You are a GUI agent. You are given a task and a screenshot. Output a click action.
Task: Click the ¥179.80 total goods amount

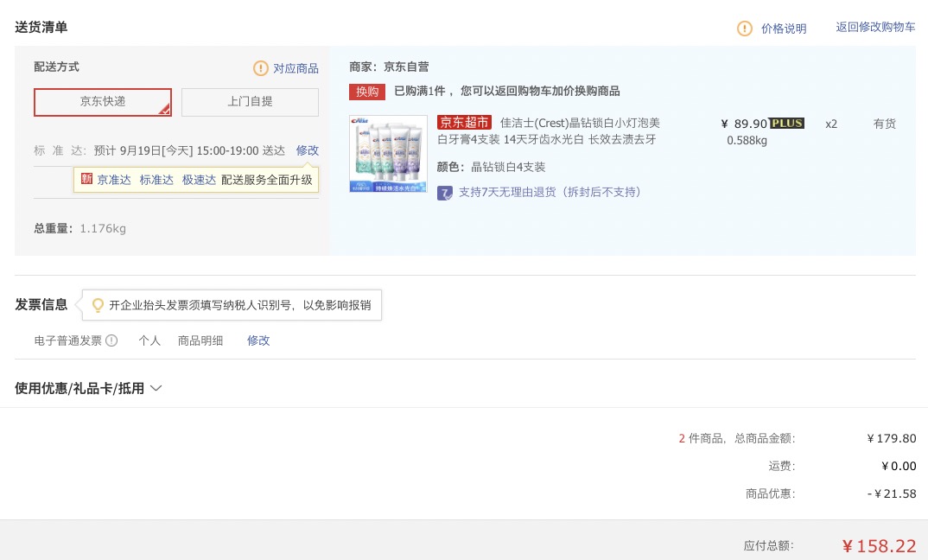pyautogui.click(x=892, y=439)
